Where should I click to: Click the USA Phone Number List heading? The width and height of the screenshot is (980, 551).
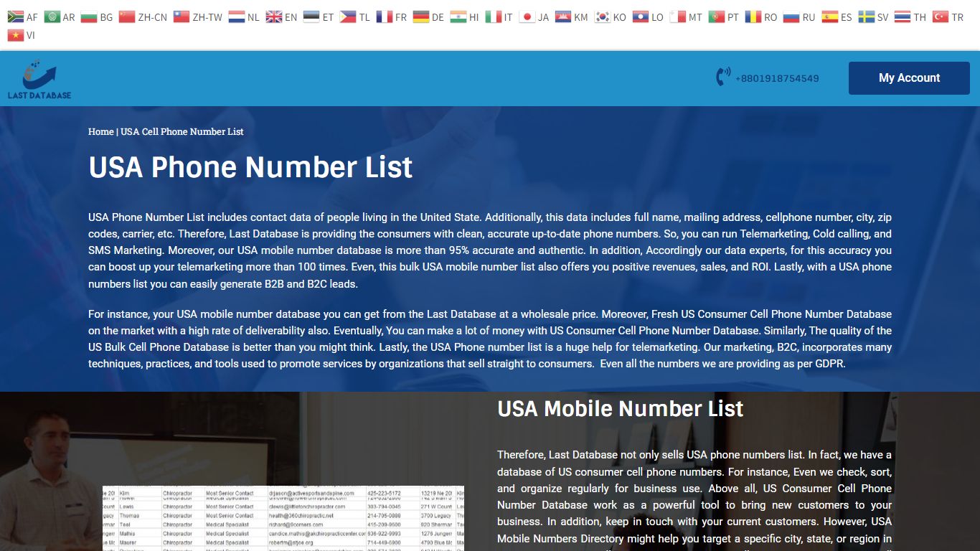point(250,167)
